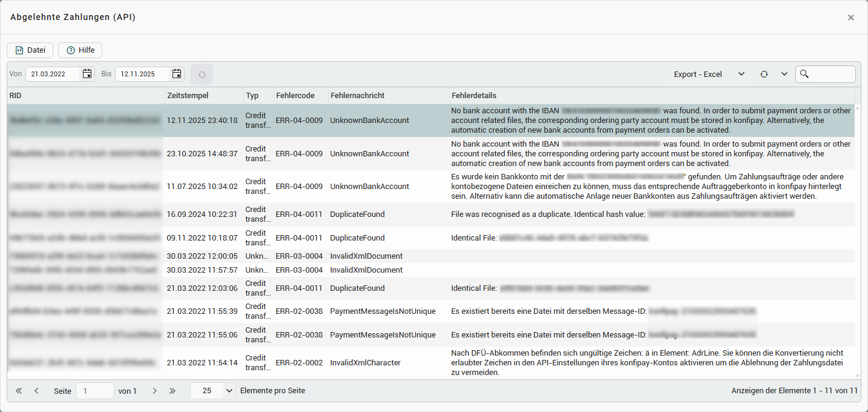Viewport: 868px width, 412px height.
Task: Expand the export format dropdown arrow
Action: (741, 74)
